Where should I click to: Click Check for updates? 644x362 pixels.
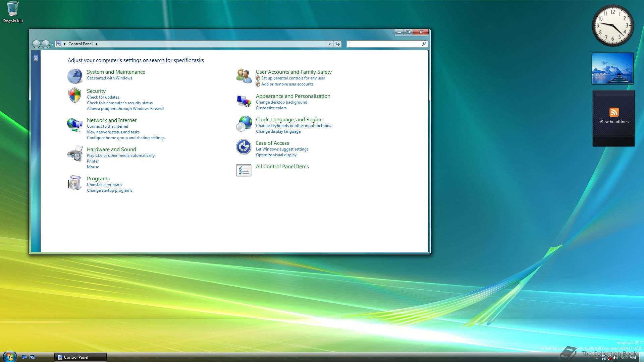(x=103, y=97)
